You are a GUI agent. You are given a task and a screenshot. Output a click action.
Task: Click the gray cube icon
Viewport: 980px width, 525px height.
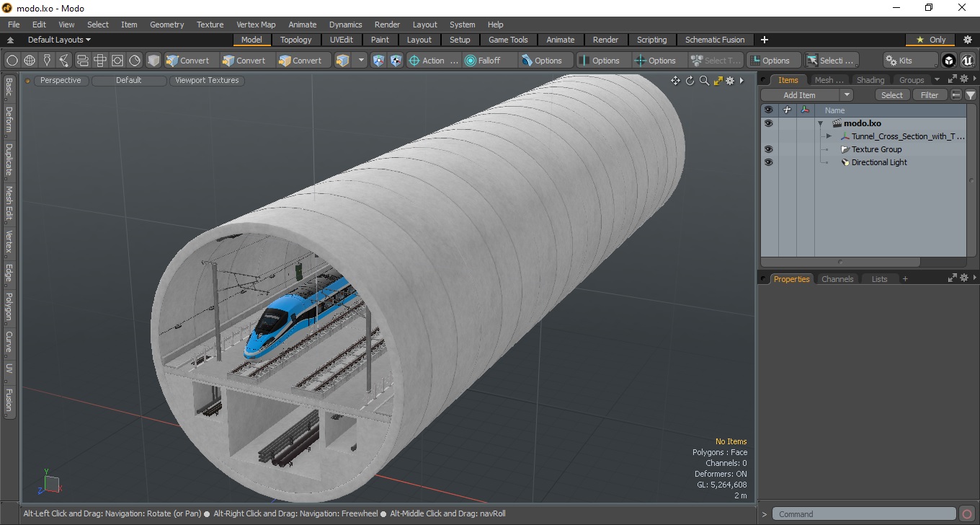click(153, 61)
